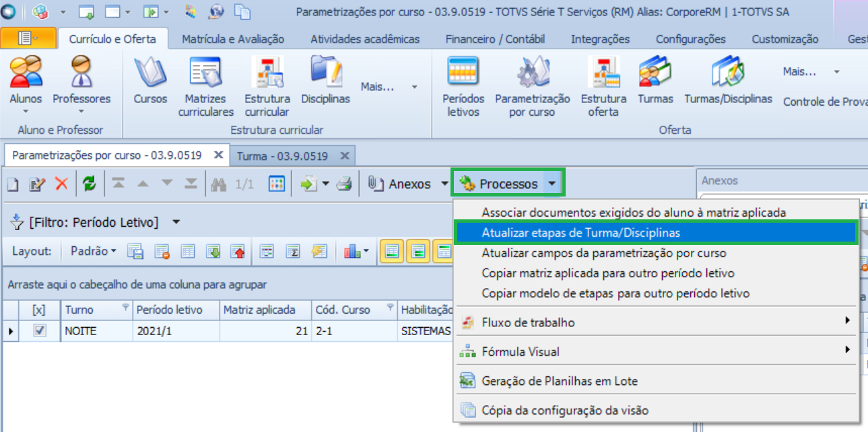The image size is (868, 432).
Task: Open the Processos dropdown arrow
Action: 552,184
